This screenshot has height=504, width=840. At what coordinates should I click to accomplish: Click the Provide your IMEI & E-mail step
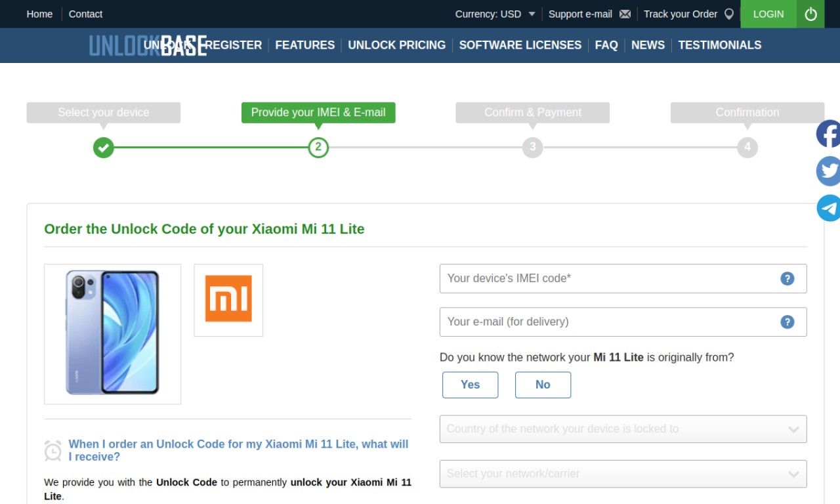point(318,112)
